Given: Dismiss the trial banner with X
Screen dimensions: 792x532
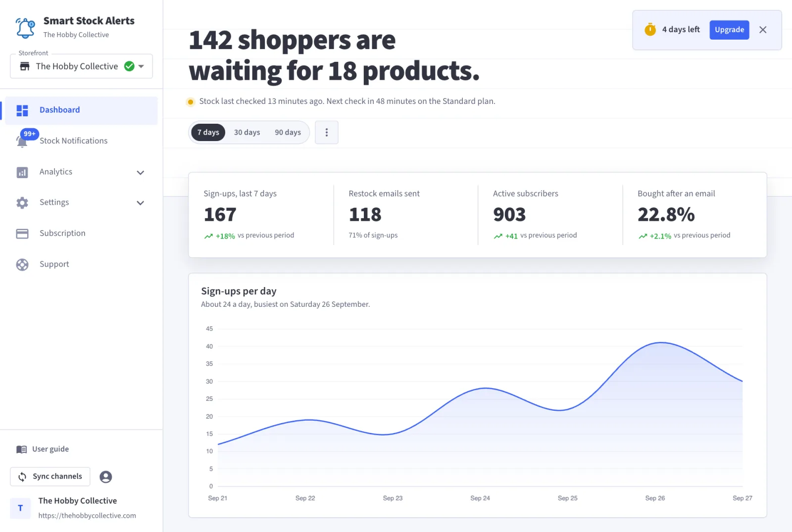Looking at the screenshot, I should tap(763, 30).
